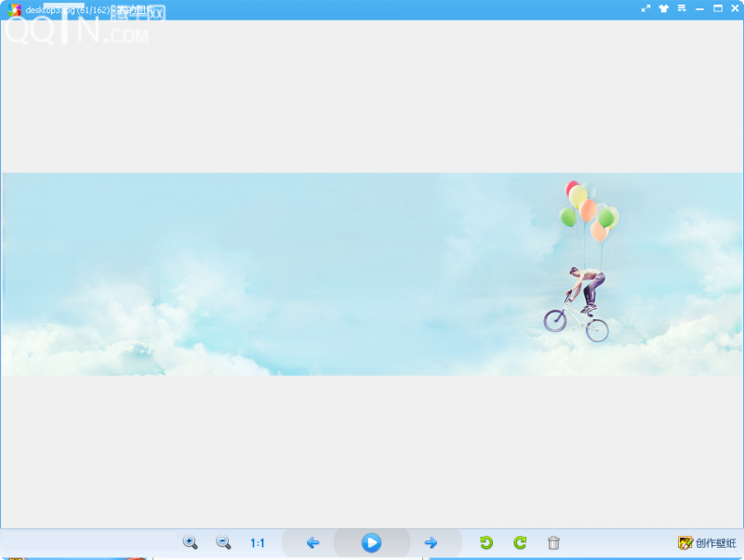Open the main menu dropdown in title bar

pyautogui.click(x=682, y=8)
